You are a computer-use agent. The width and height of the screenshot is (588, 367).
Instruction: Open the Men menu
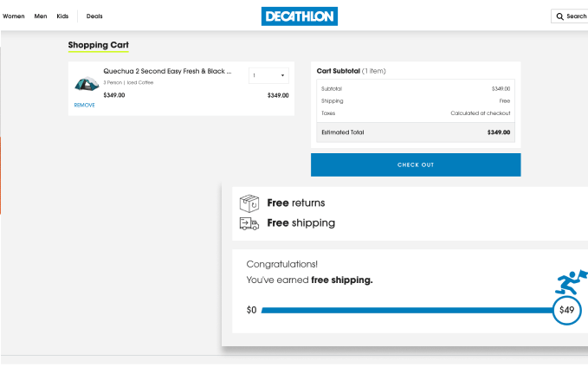click(x=41, y=16)
